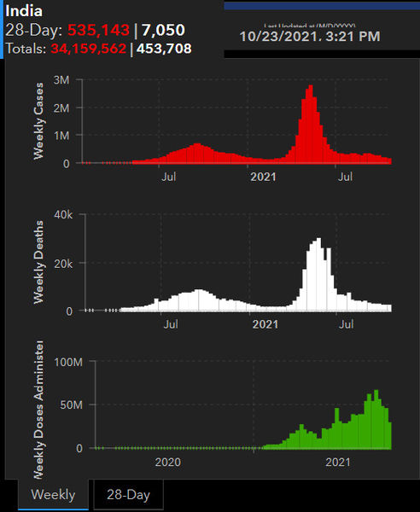This screenshot has height=512, width=420.
Task: Click the Weekly Doses Administered axis title
Action: click(38, 410)
